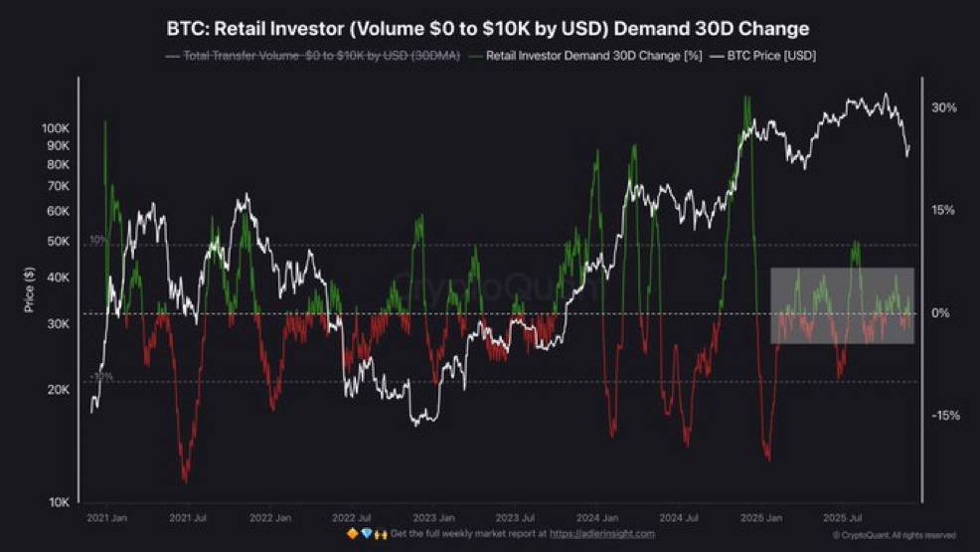Click the 30% right axis label

point(944,107)
